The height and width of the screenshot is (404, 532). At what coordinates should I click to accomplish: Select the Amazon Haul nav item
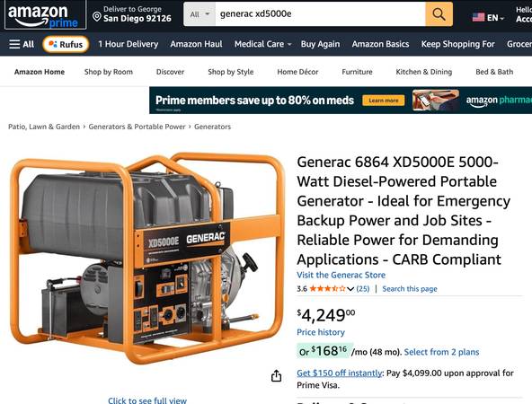tap(196, 44)
